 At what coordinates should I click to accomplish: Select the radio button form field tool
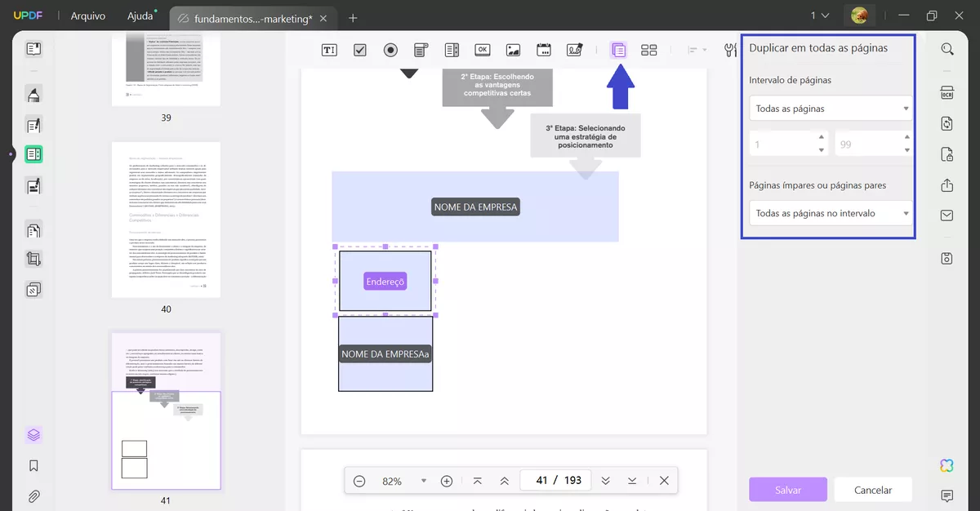point(390,50)
